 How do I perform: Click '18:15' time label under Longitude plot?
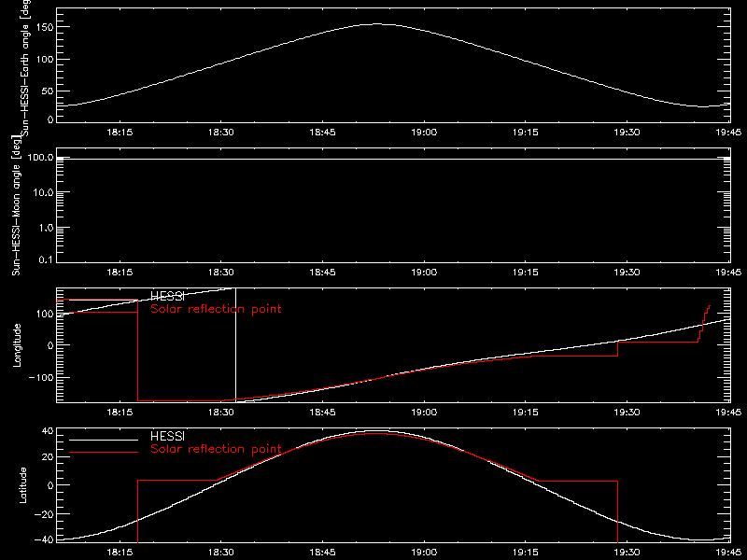[x=120, y=413]
